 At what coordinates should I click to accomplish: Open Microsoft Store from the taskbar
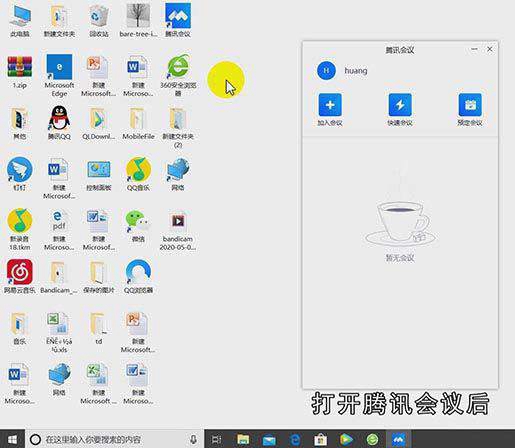click(x=321, y=440)
